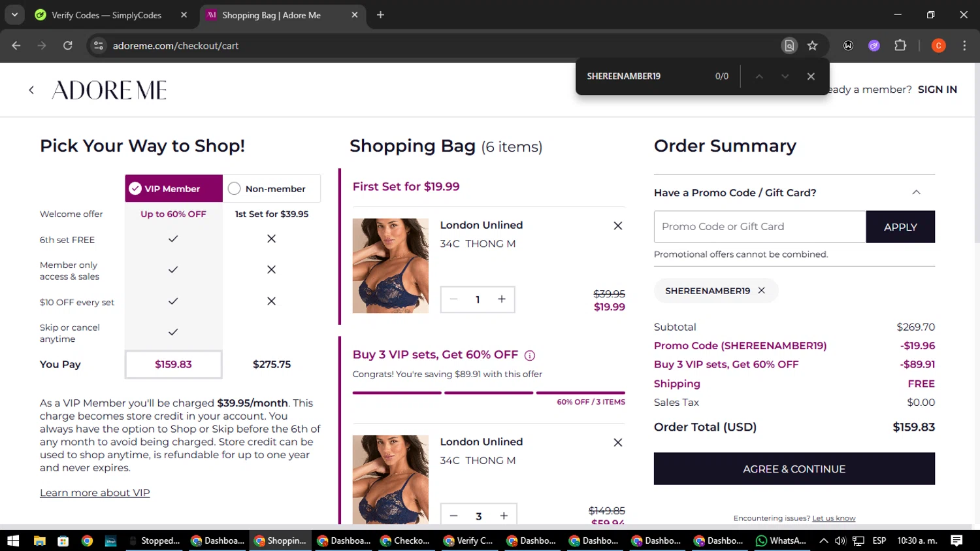Open second London Unlined product thumbnail
Viewport: 980px width, 551px height.
[x=391, y=480]
